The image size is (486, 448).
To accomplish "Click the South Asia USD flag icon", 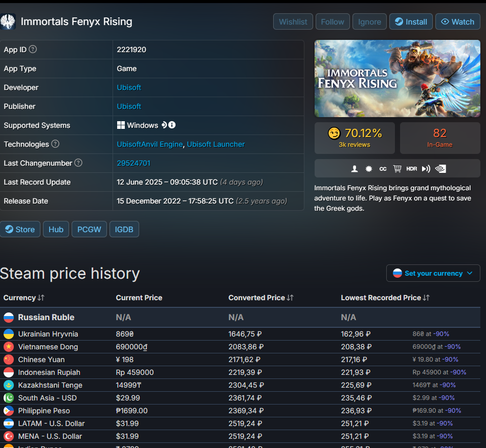I will coord(9,398).
